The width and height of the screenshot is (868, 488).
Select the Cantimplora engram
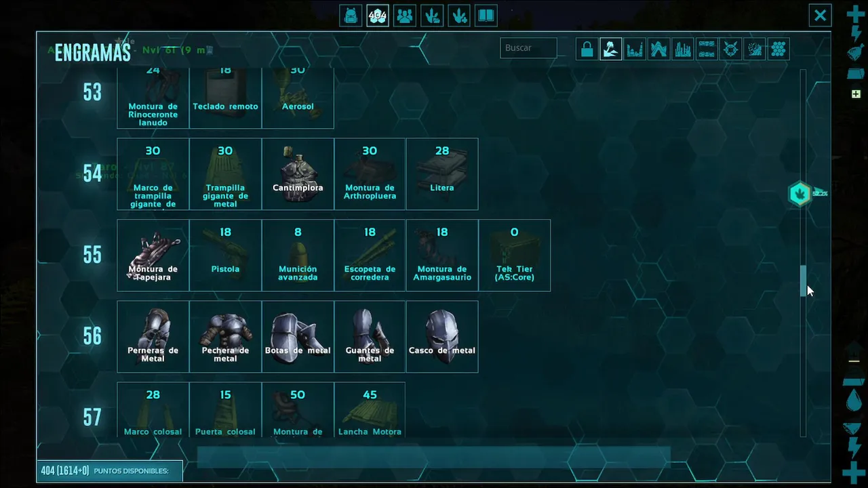pos(298,174)
